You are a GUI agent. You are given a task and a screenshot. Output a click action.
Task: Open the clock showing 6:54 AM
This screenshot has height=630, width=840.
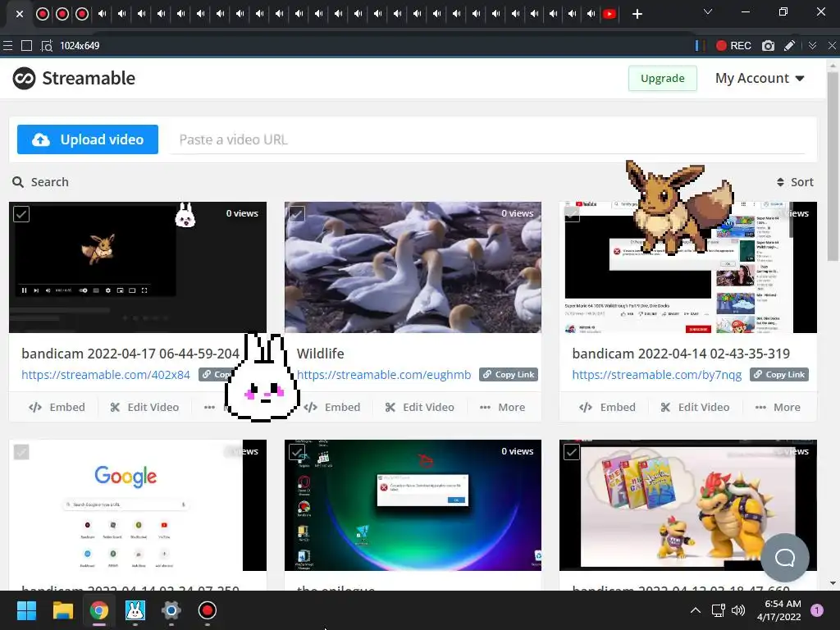(x=779, y=610)
